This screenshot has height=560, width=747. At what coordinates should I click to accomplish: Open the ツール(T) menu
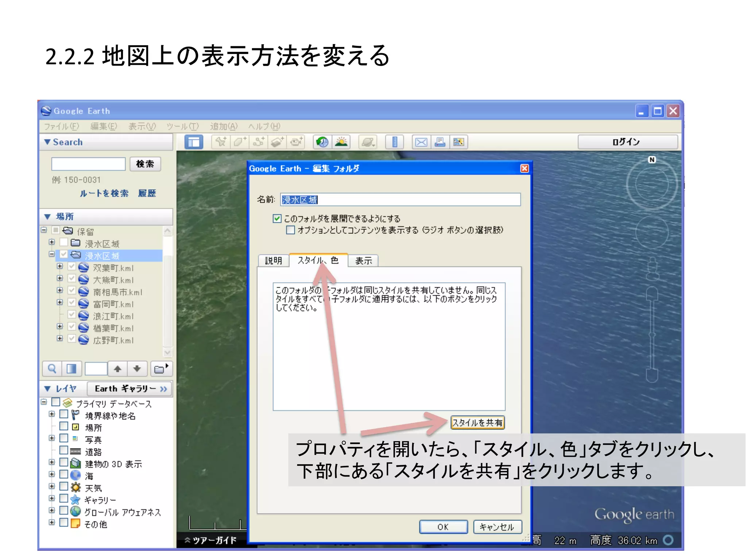pyautogui.click(x=182, y=127)
